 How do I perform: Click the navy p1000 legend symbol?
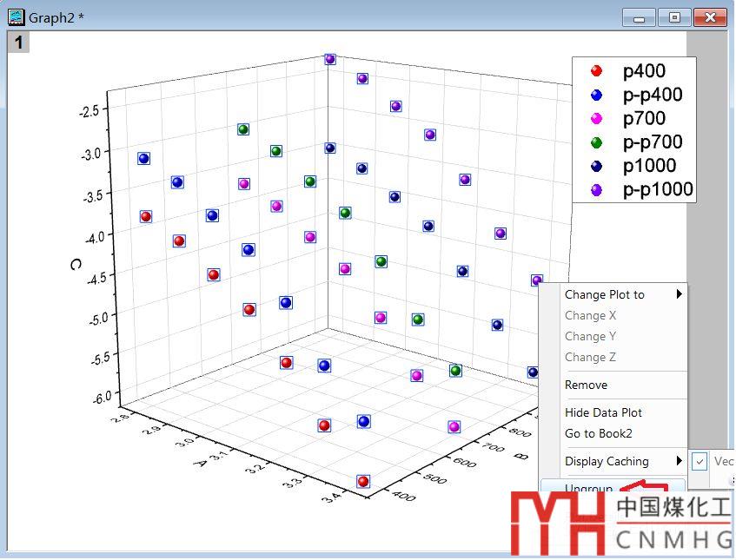click(x=596, y=166)
